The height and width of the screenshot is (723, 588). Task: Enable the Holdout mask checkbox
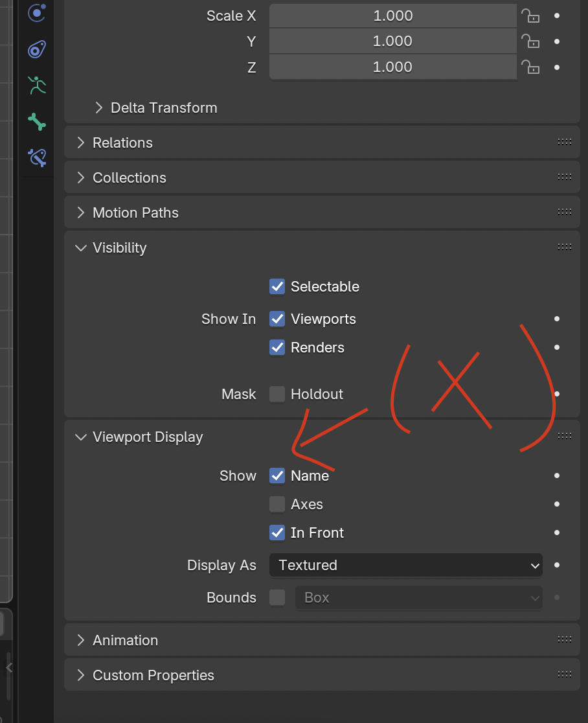pyautogui.click(x=277, y=395)
